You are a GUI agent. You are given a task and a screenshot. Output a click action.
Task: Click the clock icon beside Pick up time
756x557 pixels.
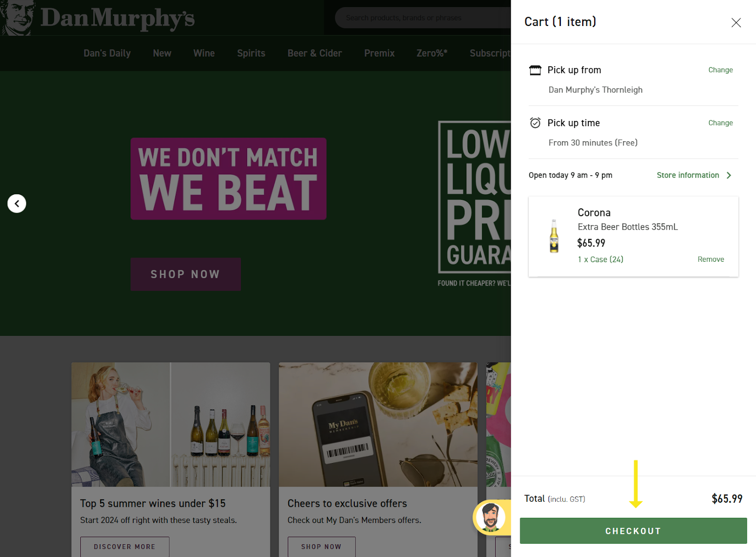coord(535,123)
